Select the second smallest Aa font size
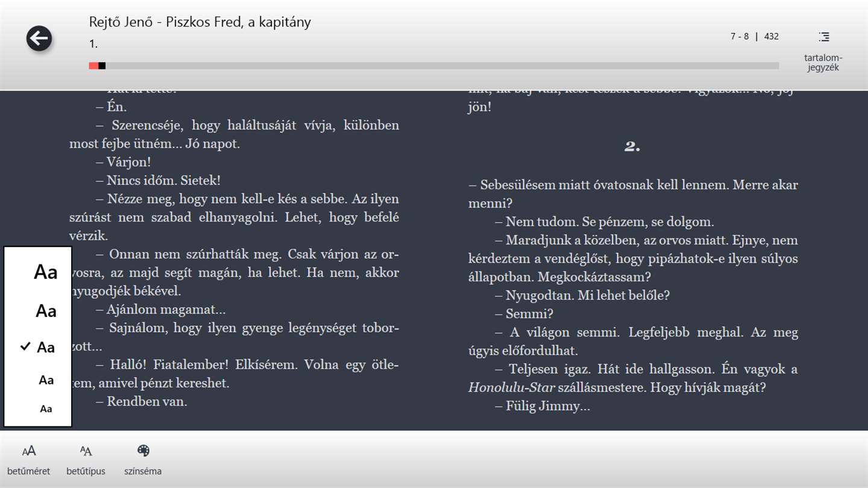 pos(46,380)
